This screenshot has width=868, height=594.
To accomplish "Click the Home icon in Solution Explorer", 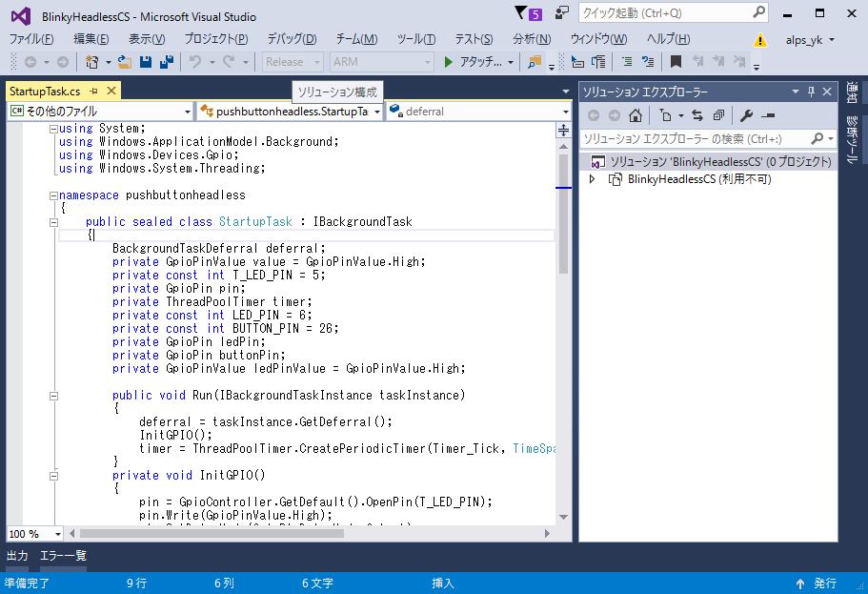I will pyautogui.click(x=636, y=115).
